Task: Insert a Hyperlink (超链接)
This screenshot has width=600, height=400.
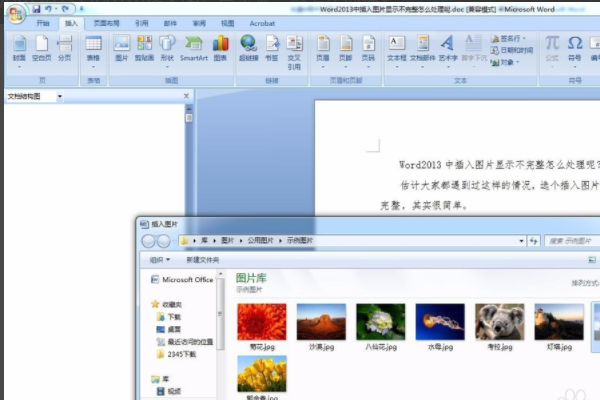Action: click(249, 48)
